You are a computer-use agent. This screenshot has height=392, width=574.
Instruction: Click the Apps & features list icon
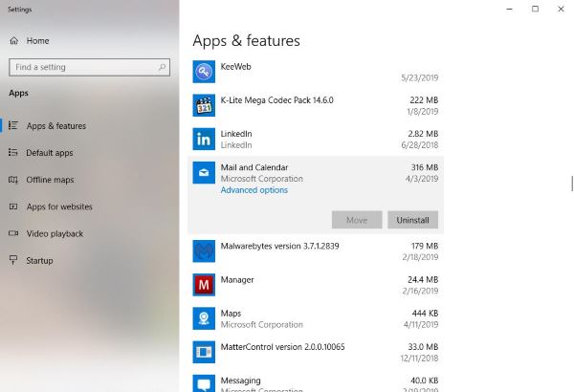(13, 125)
